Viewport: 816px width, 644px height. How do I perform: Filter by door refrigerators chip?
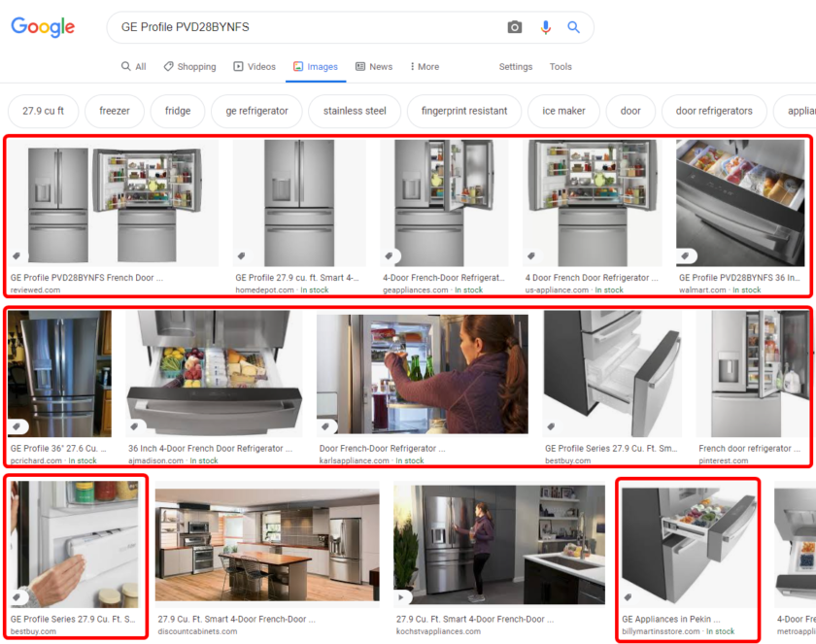[714, 111]
